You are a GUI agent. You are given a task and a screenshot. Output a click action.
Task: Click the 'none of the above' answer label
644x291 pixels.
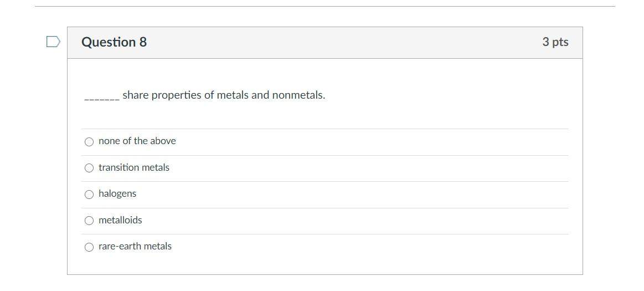pos(137,141)
